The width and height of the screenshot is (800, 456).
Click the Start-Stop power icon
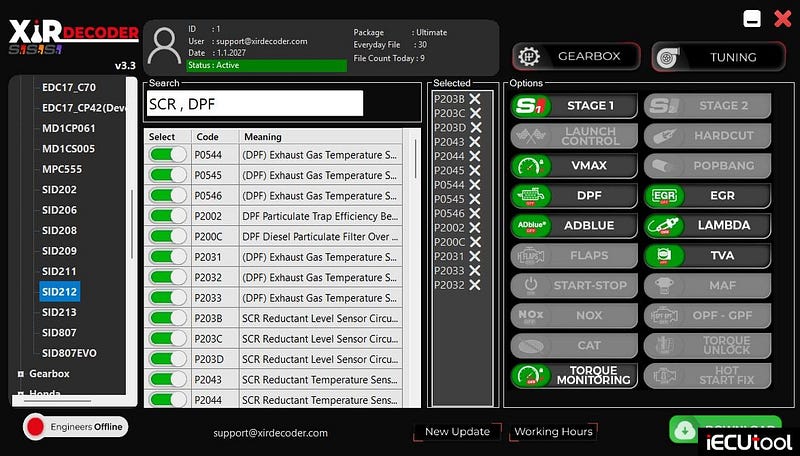tap(531, 286)
